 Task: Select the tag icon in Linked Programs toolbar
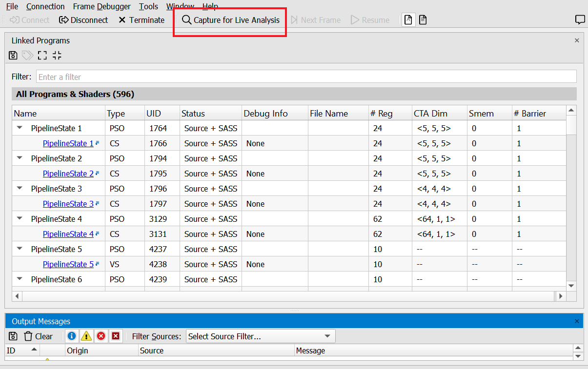point(27,55)
